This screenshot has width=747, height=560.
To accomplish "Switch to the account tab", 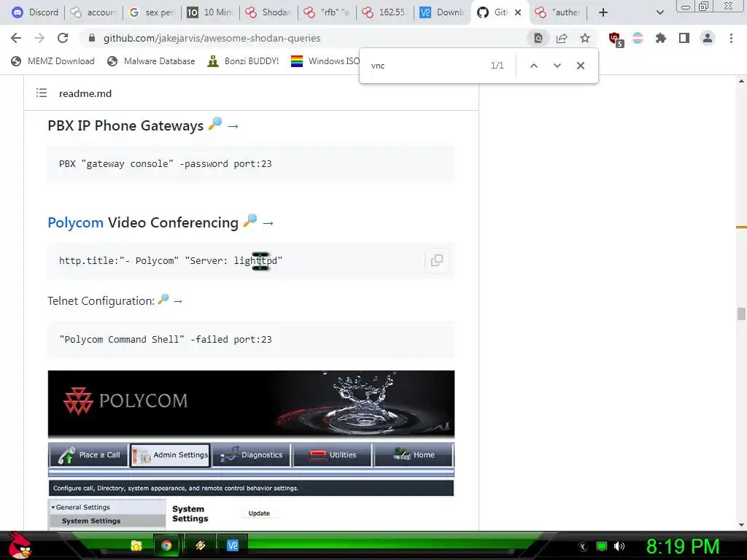I will [94, 12].
